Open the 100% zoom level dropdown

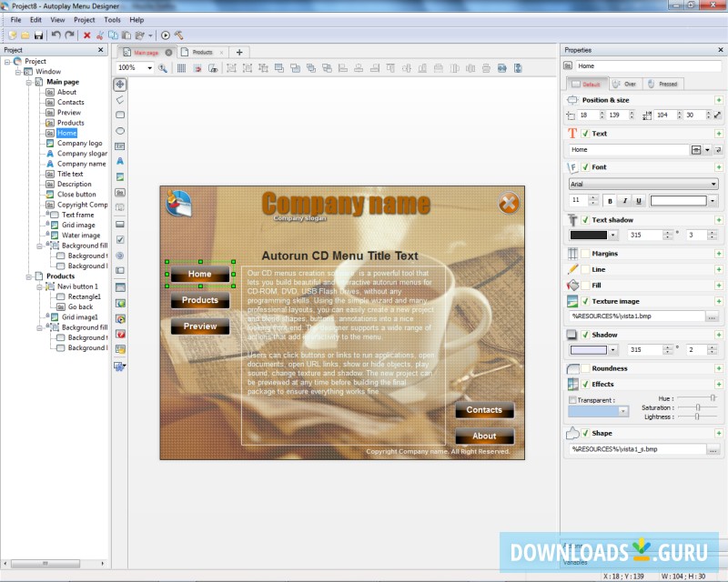149,68
